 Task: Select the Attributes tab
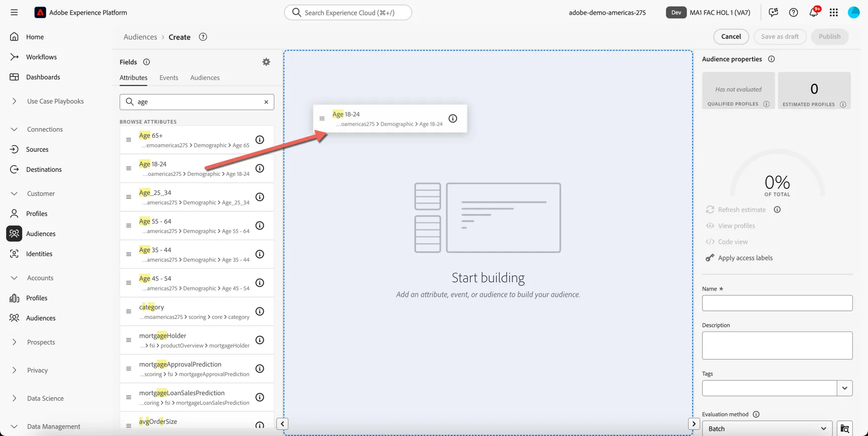pos(134,77)
